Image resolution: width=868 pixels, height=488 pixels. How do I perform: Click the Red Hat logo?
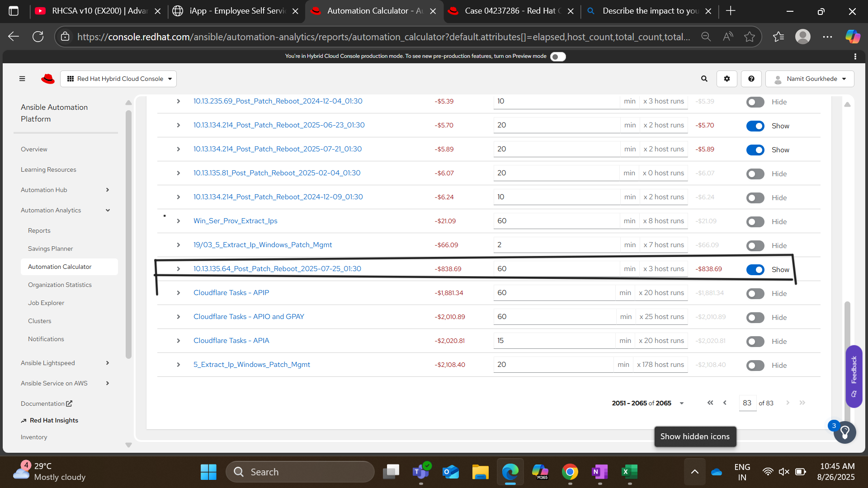[47, 79]
